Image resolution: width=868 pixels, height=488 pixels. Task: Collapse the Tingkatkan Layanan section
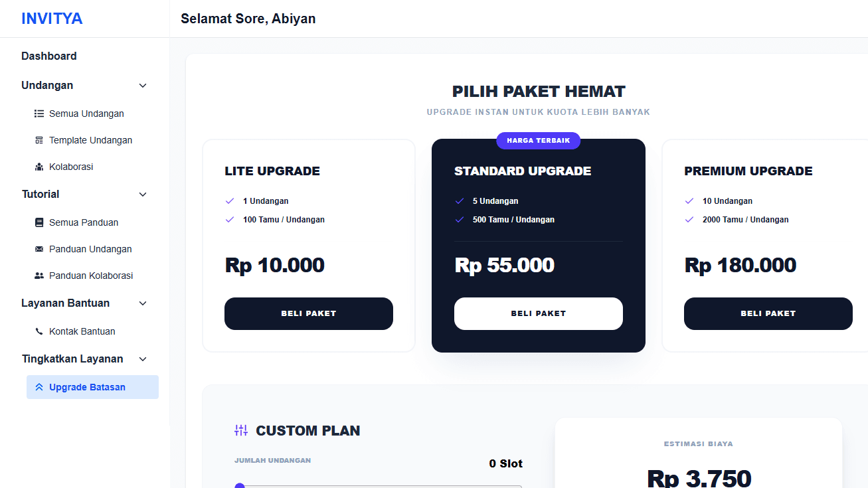(x=143, y=359)
